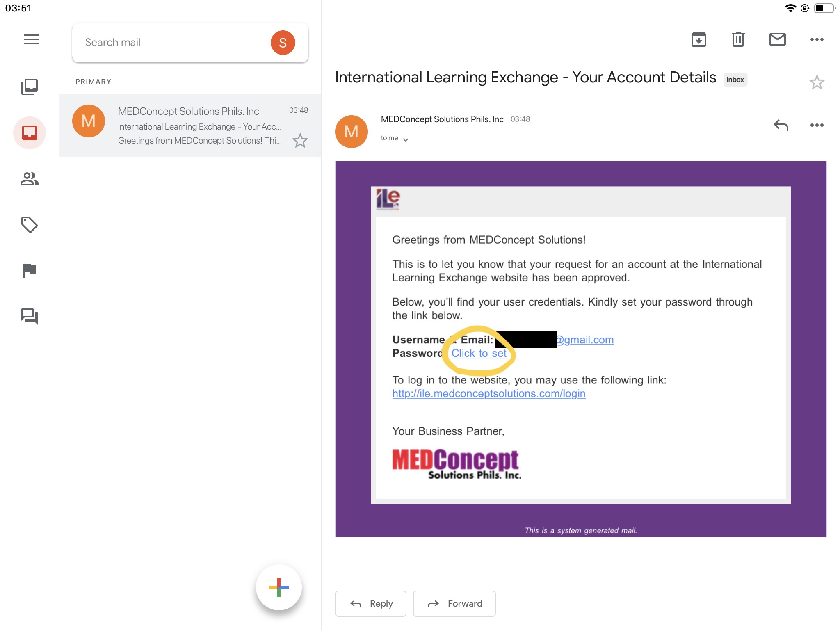Click the 'Click to set' password link
840x630 pixels.
point(479,353)
